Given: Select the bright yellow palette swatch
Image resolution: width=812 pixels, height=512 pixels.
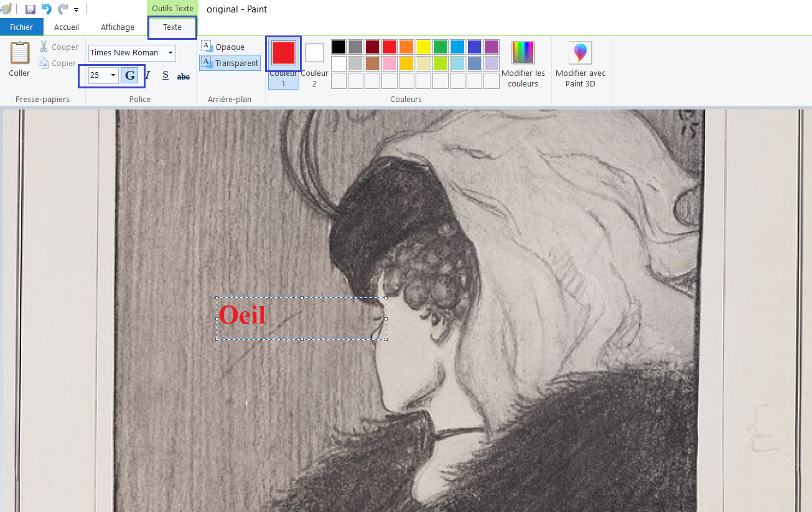Looking at the screenshot, I should (424, 47).
